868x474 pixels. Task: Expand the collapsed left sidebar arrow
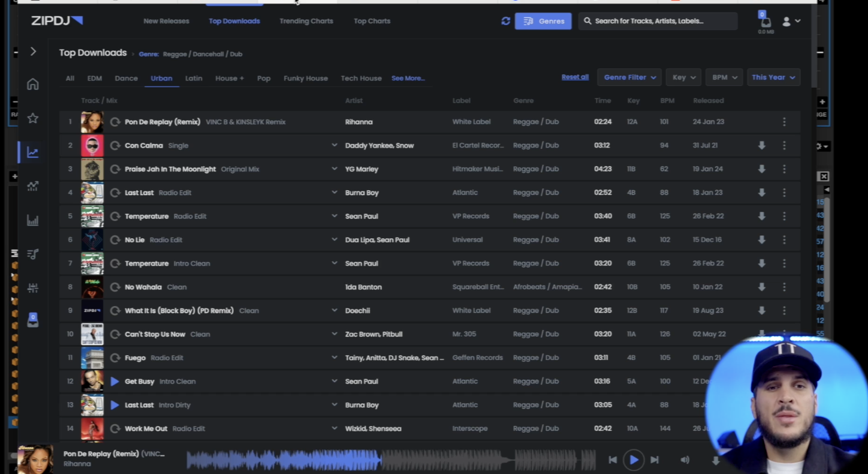pyautogui.click(x=33, y=52)
